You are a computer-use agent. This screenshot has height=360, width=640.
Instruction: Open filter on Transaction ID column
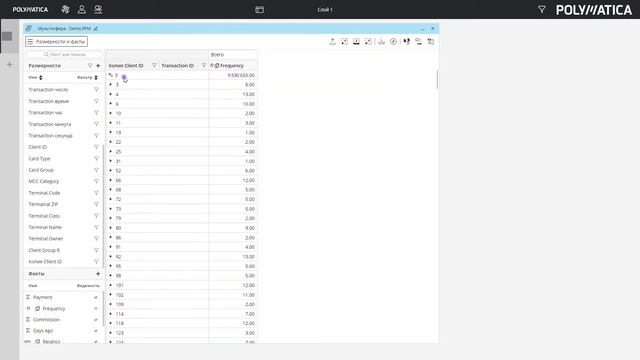click(204, 66)
